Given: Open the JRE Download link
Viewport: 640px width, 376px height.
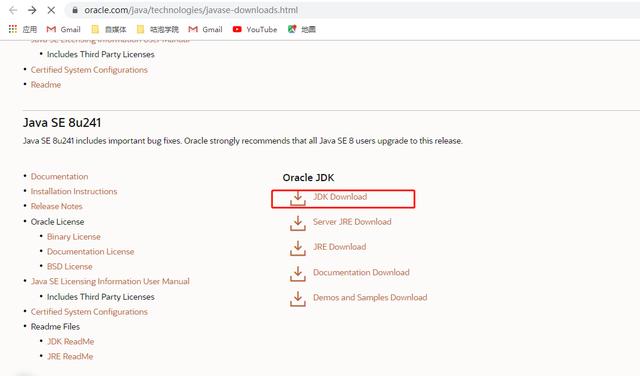Looking at the screenshot, I should tap(340, 247).
